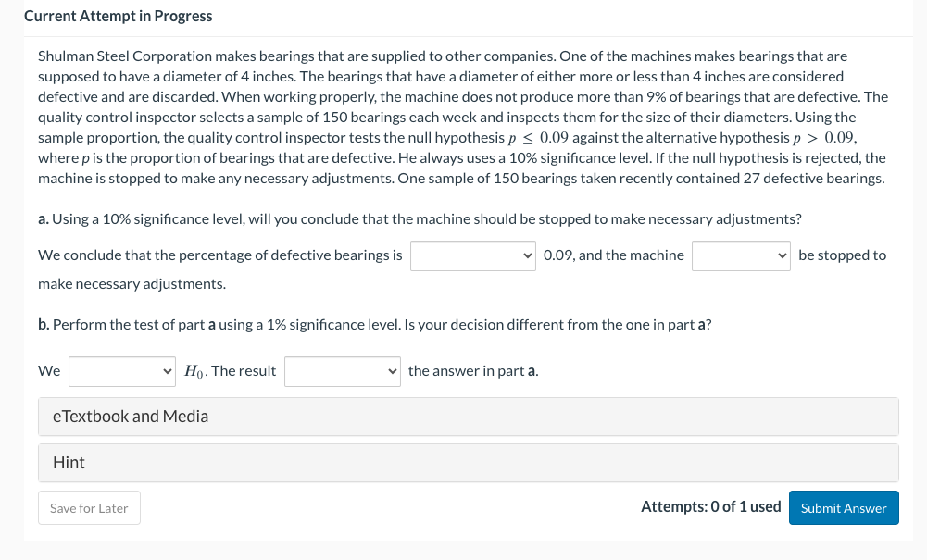Click the part b question text
Viewport: 927px width, 560px height.
coord(374,325)
